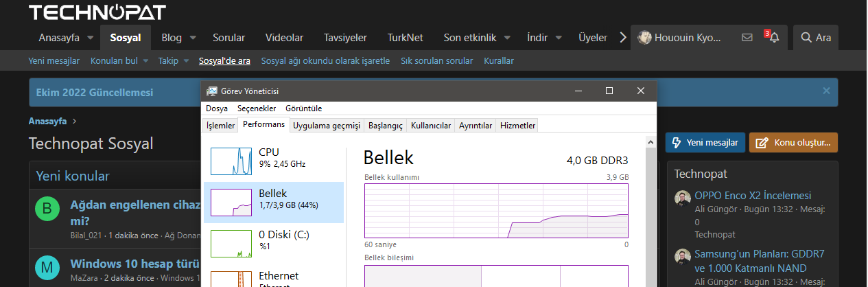Open the Seçenekler menu in Task Manager
This screenshot has height=287, width=868.
[257, 108]
